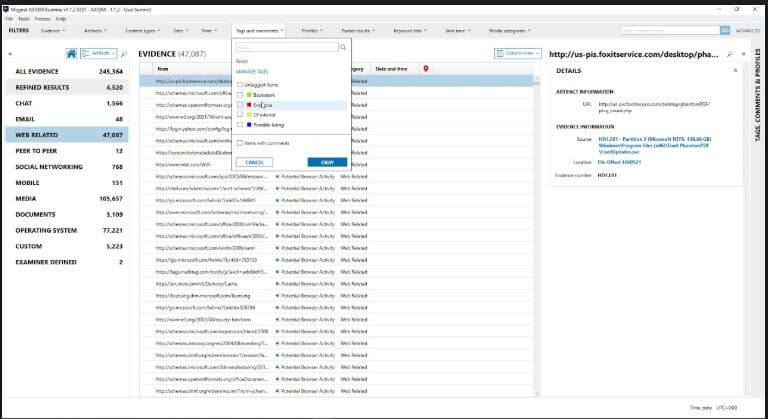Click the red Evidence tag color swatch
Viewport: 768px width, 419px height.
pyautogui.click(x=249, y=105)
